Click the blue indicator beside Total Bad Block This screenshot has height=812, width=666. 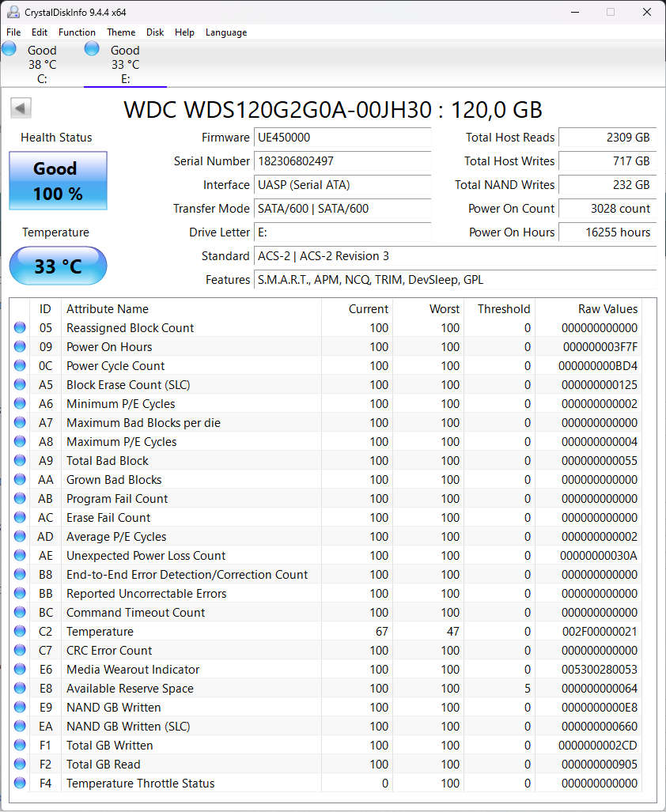[x=19, y=461]
